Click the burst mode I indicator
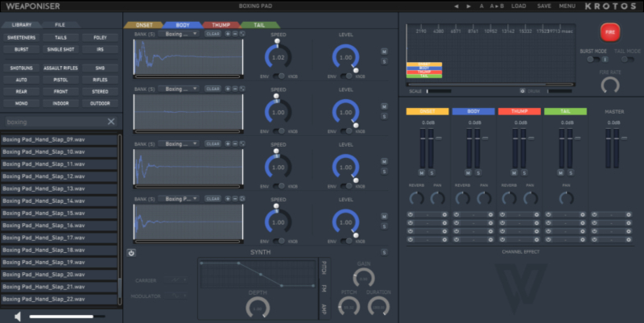644x323 pixels. pyautogui.click(x=605, y=60)
